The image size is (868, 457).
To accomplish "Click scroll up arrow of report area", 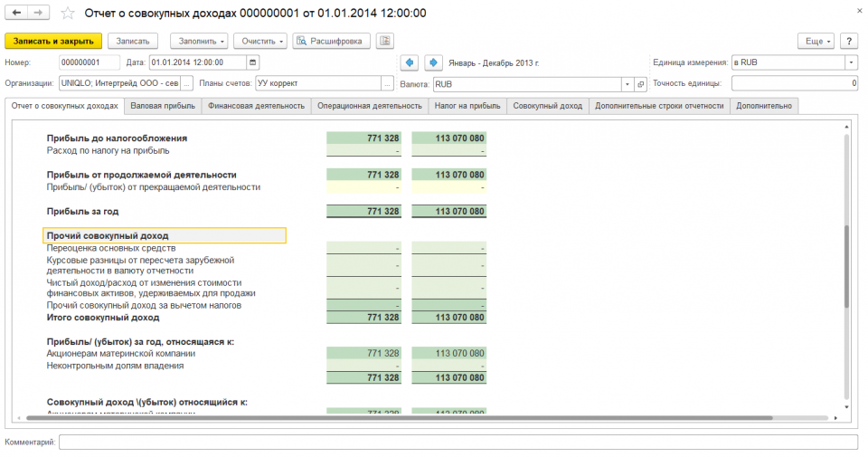I will pyautogui.click(x=846, y=127).
